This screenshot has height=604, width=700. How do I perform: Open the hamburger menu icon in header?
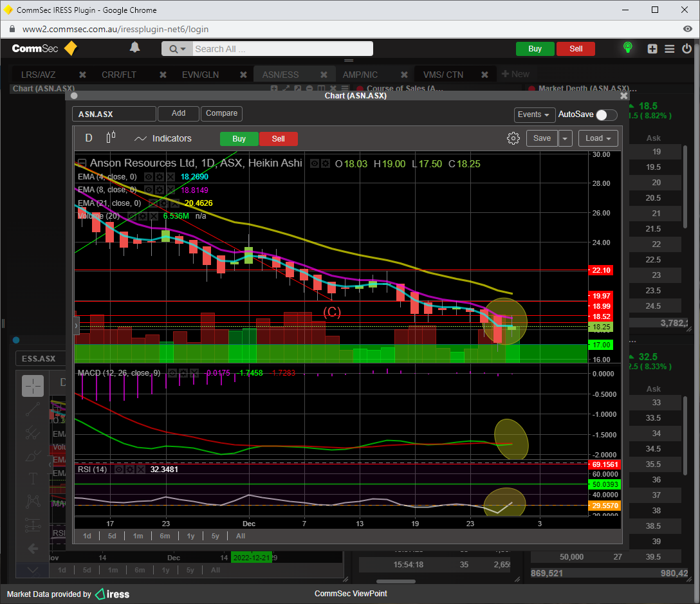tap(670, 49)
